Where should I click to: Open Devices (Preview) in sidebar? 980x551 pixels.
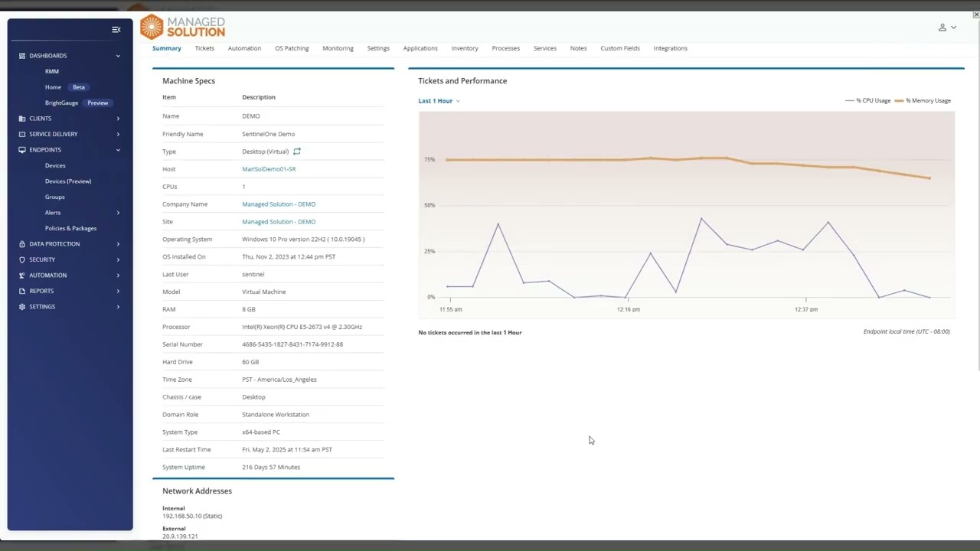pyautogui.click(x=68, y=181)
